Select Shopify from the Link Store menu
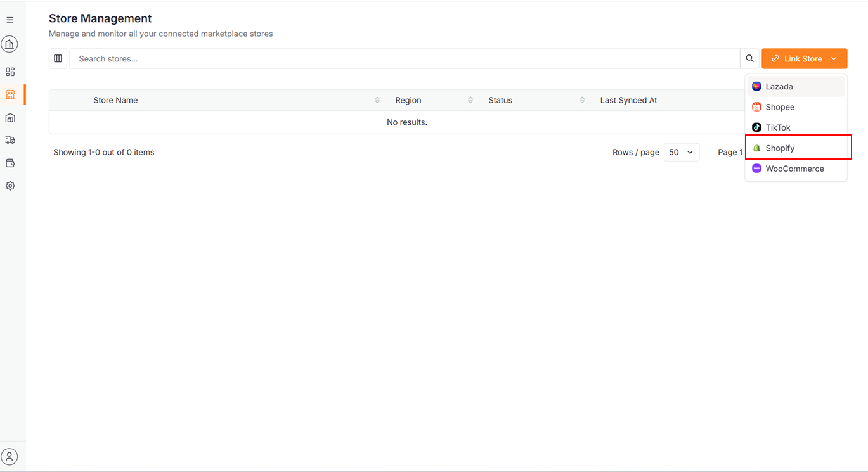 (781, 148)
